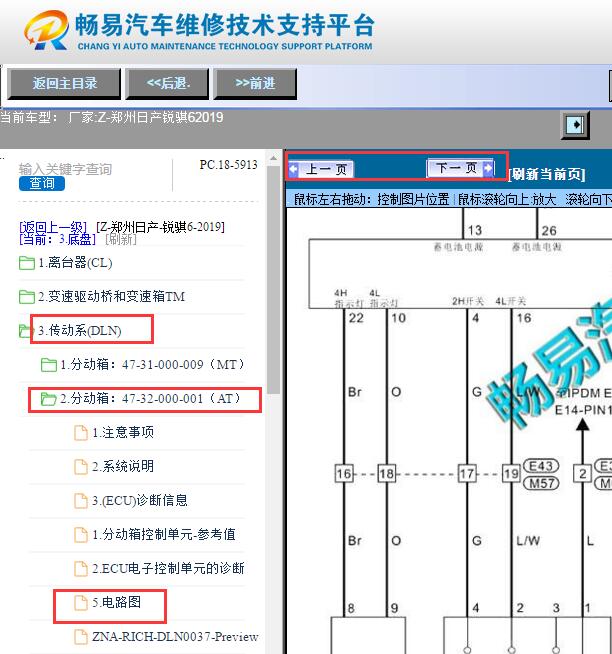Click connector pin box 18 in diagram
The width and height of the screenshot is (612, 654).
tap(387, 473)
